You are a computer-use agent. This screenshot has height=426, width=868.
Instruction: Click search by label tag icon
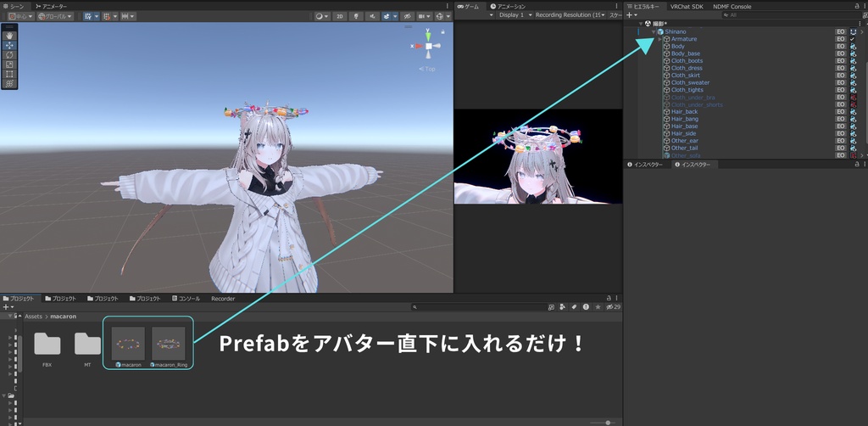pyautogui.click(x=574, y=307)
